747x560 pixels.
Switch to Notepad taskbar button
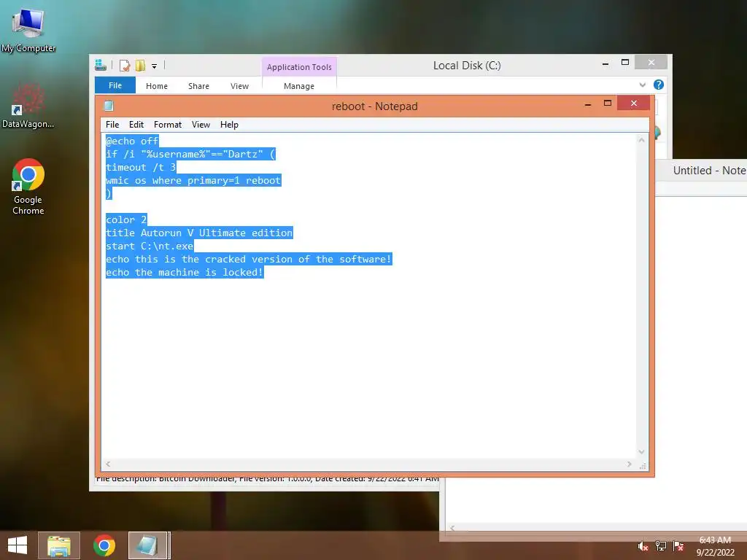[147, 545]
